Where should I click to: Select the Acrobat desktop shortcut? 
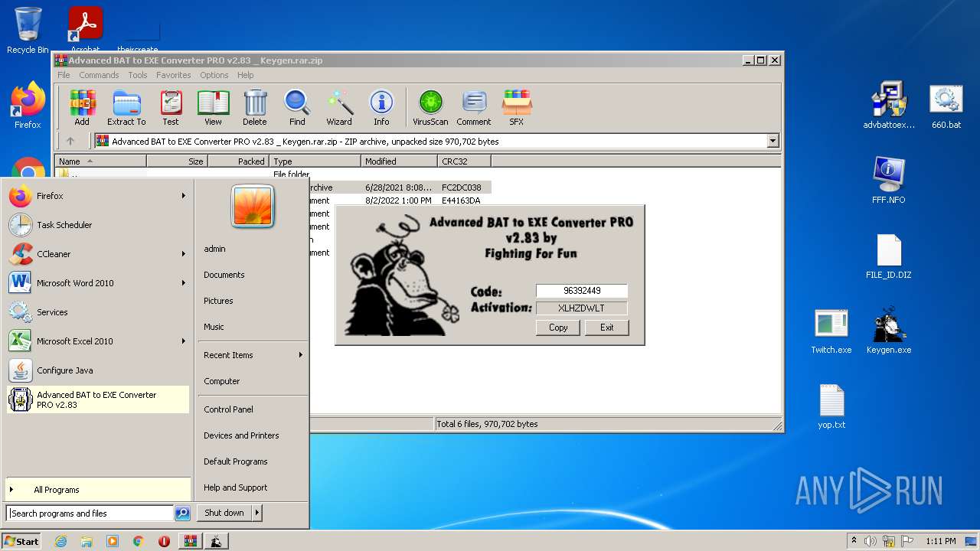click(x=85, y=31)
